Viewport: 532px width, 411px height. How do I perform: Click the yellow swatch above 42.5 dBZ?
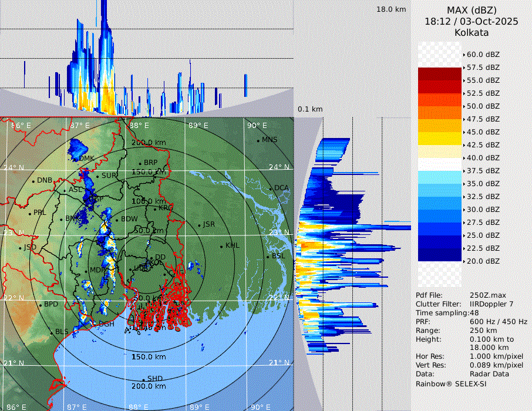coord(440,138)
